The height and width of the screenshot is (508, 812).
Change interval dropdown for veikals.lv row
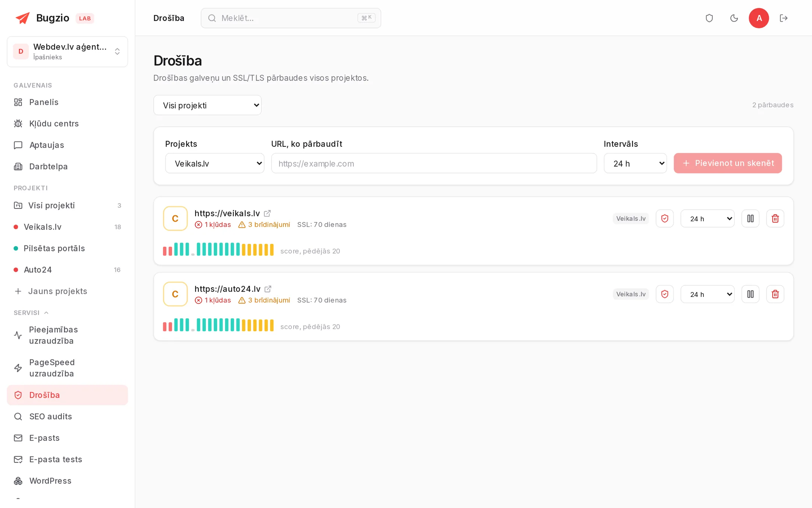707,219
